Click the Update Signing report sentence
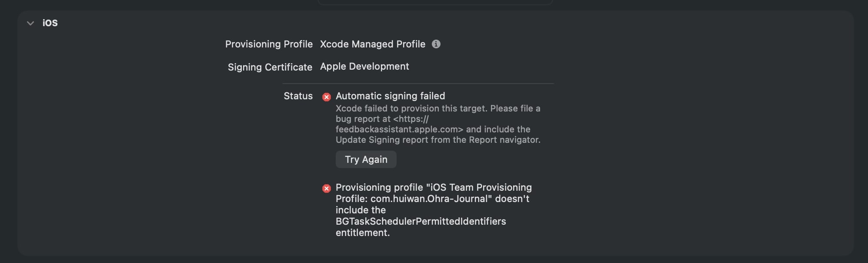This screenshot has height=263, width=868. click(438, 140)
